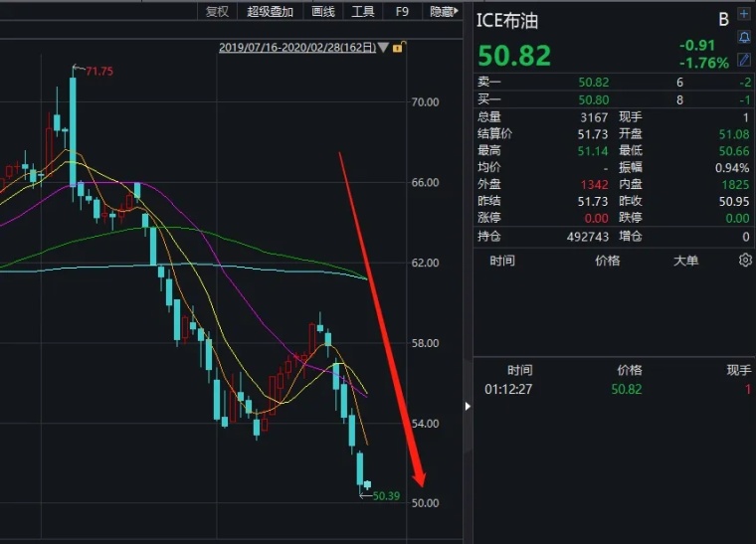Click the 外盘 value 1342
The width and height of the screenshot is (756, 544).
pyautogui.click(x=594, y=185)
